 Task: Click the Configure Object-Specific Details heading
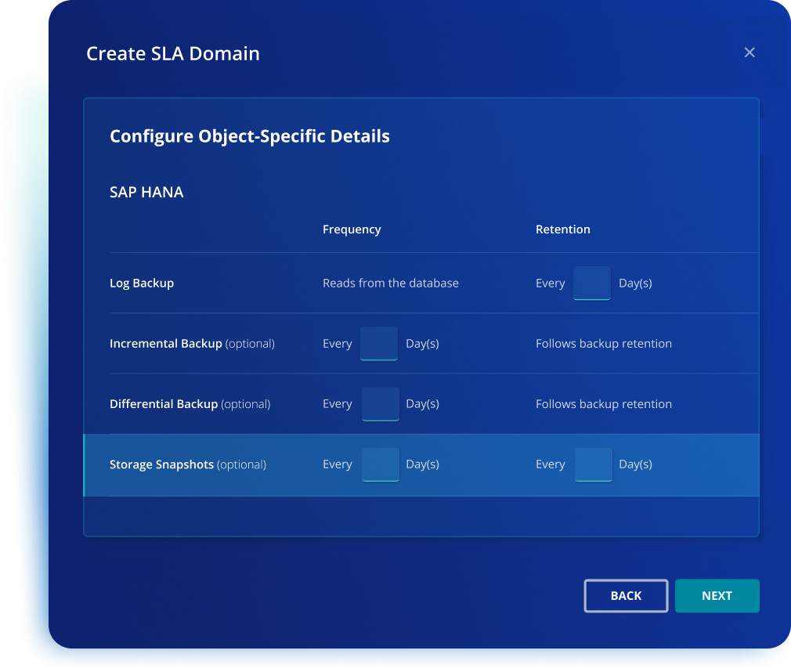click(x=249, y=136)
